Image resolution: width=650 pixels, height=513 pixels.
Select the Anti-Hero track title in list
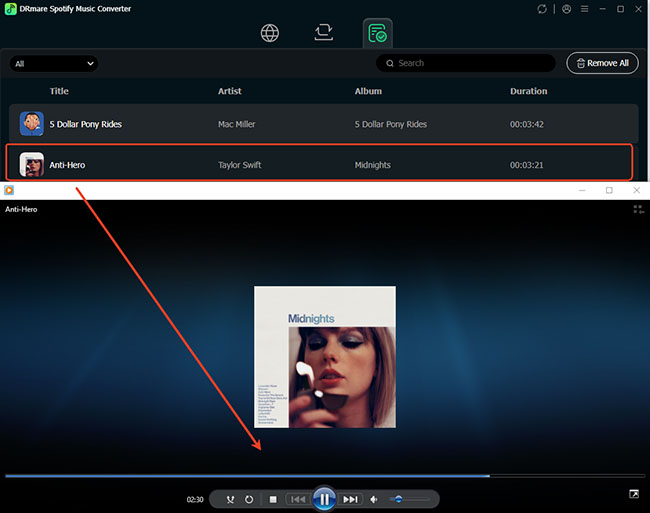pyautogui.click(x=67, y=165)
